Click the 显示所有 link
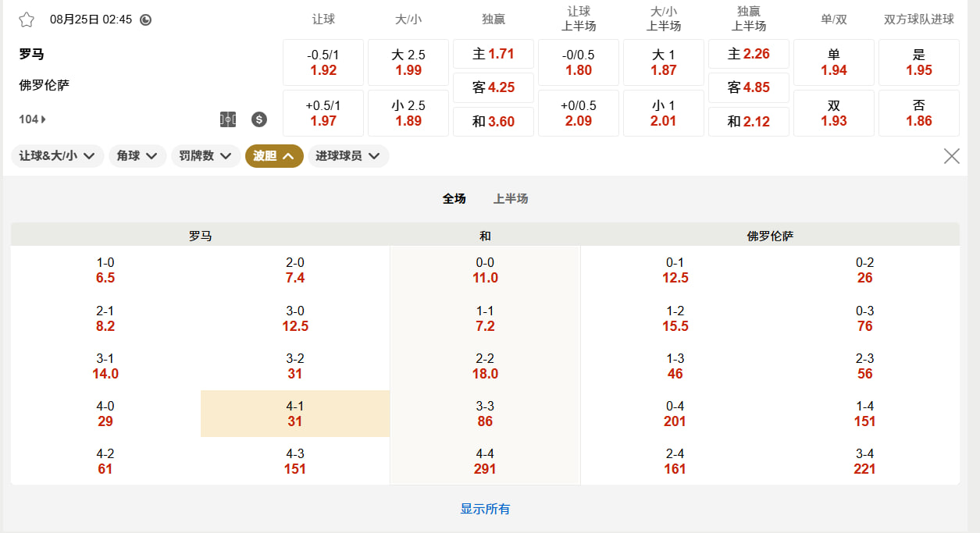Screen dimensions: 980x533 point(485,509)
